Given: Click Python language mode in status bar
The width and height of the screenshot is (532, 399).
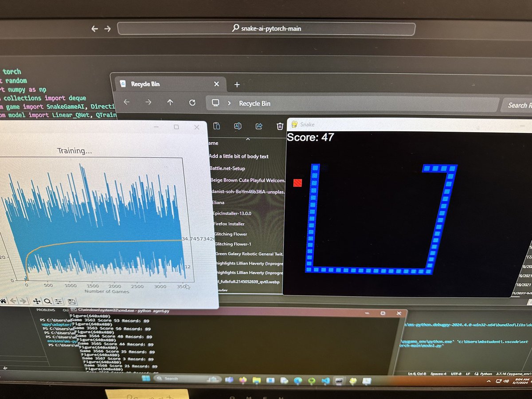Looking at the screenshot, I should pyautogui.click(x=486, y=374).
